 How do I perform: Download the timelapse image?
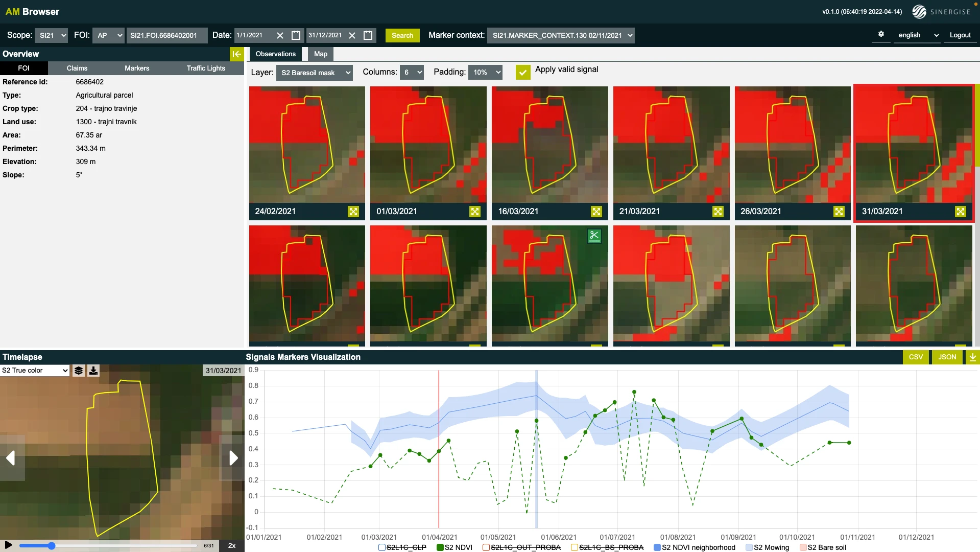pos(93,371)
